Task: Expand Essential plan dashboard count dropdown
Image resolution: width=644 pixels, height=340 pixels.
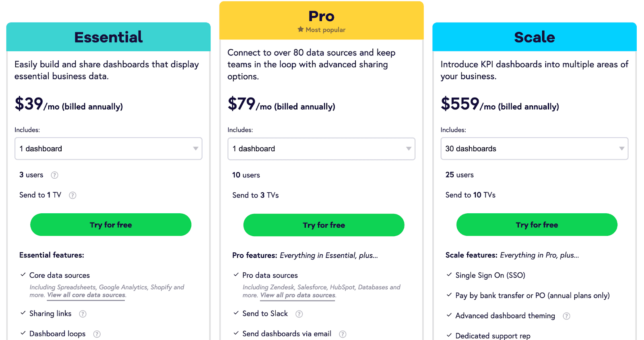Action: pyautogui.click(x=108, y=148)
